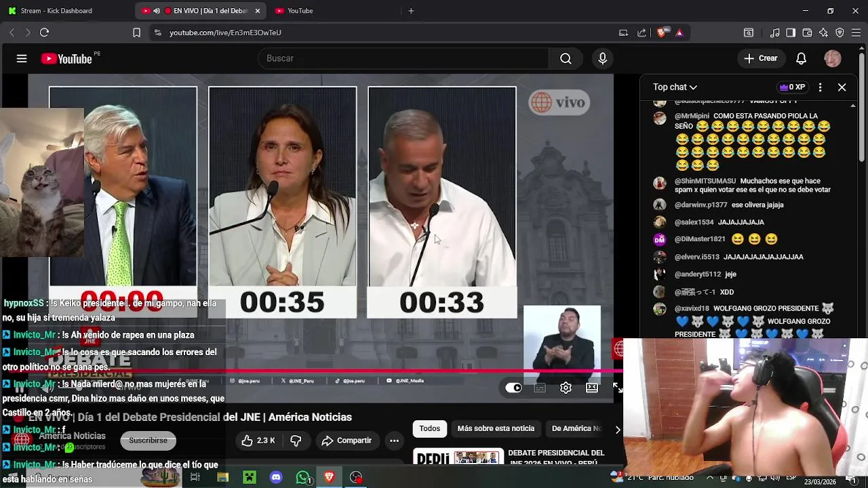Open WhatsApp from the taskbar
The image size is (868, 488).
click(303, 477)
